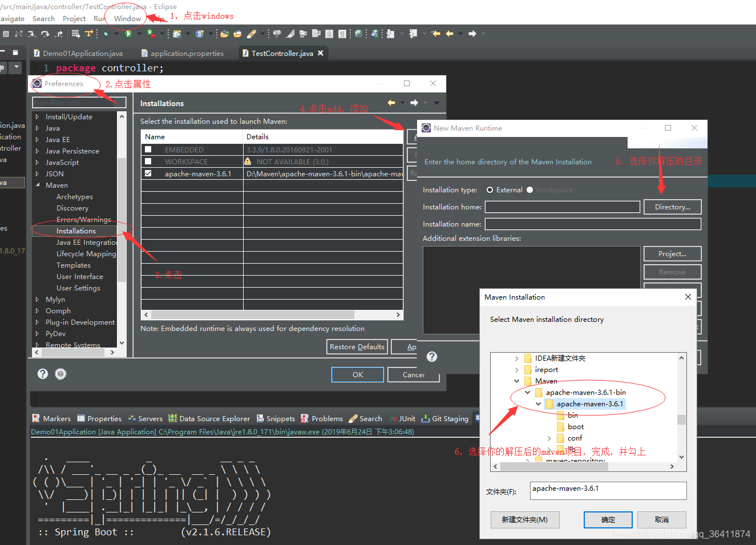Image resolution: width=756 pixels, height=545 pixels.
Task: Click the Snippets view icon
Action: coord(260,418)
